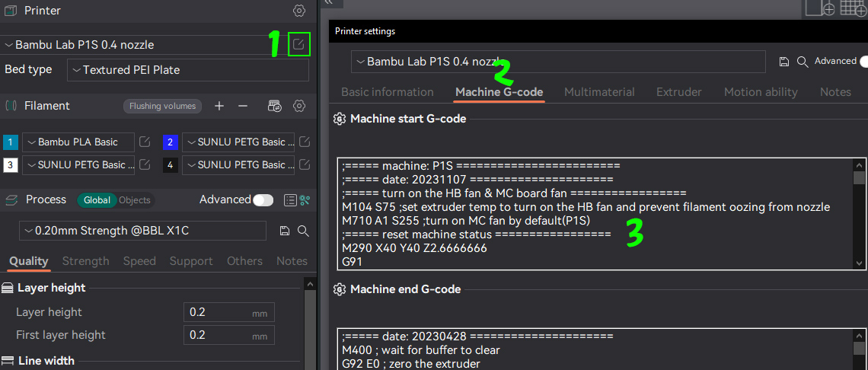Open the Bed type dropdown

[188, 70]
